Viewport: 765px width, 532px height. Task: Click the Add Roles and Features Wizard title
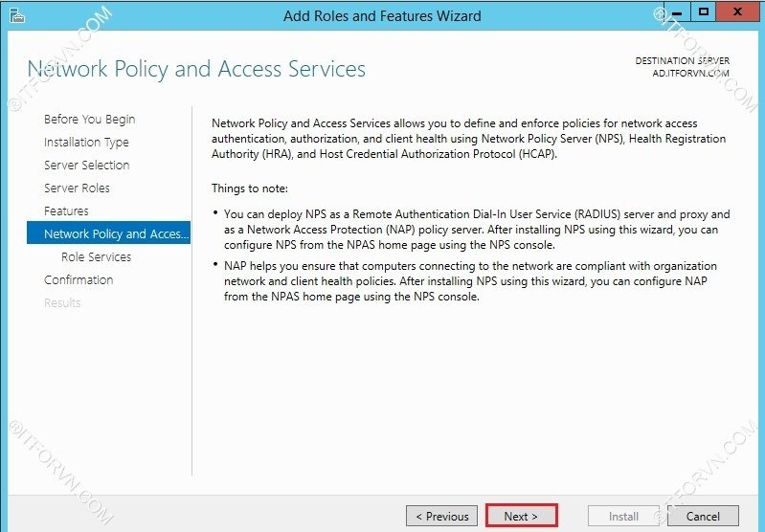coord(382,15)
